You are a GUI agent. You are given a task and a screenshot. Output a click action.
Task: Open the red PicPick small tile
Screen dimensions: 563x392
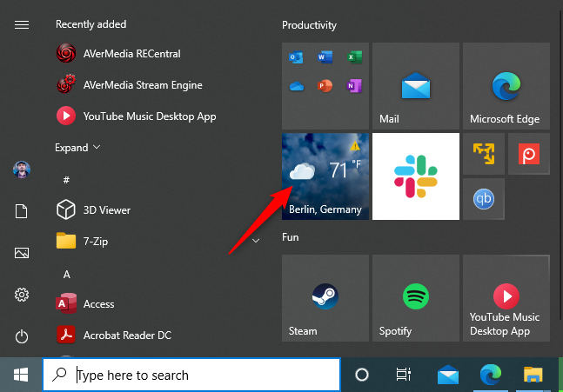527,155
